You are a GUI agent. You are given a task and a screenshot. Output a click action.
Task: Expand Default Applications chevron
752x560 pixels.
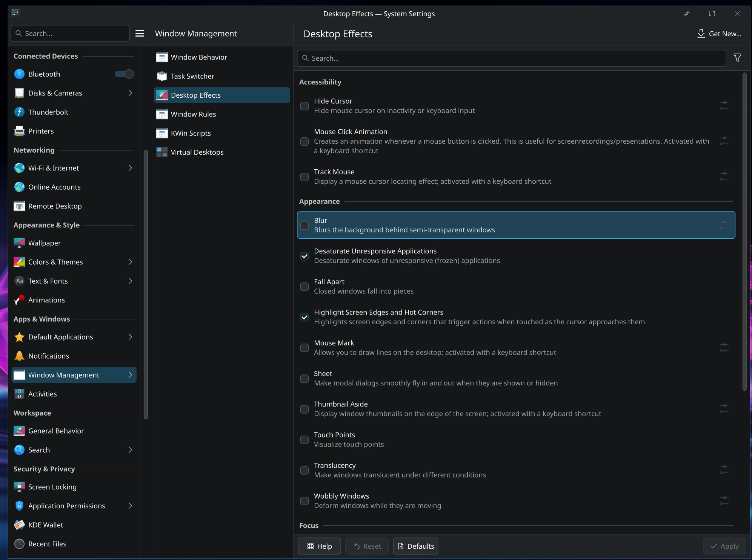click(130, 337)
